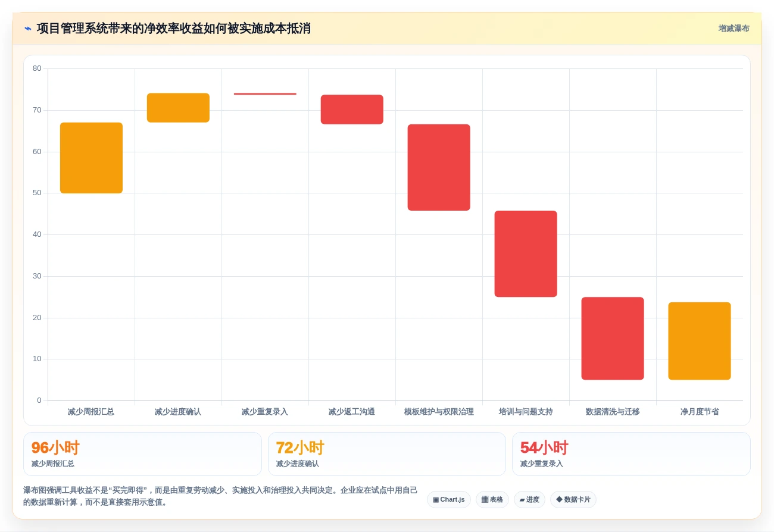Click x-axis label 减少重复录入
Image resolution: width=774 pixels, height=532 pixels.
pos(265,412)
